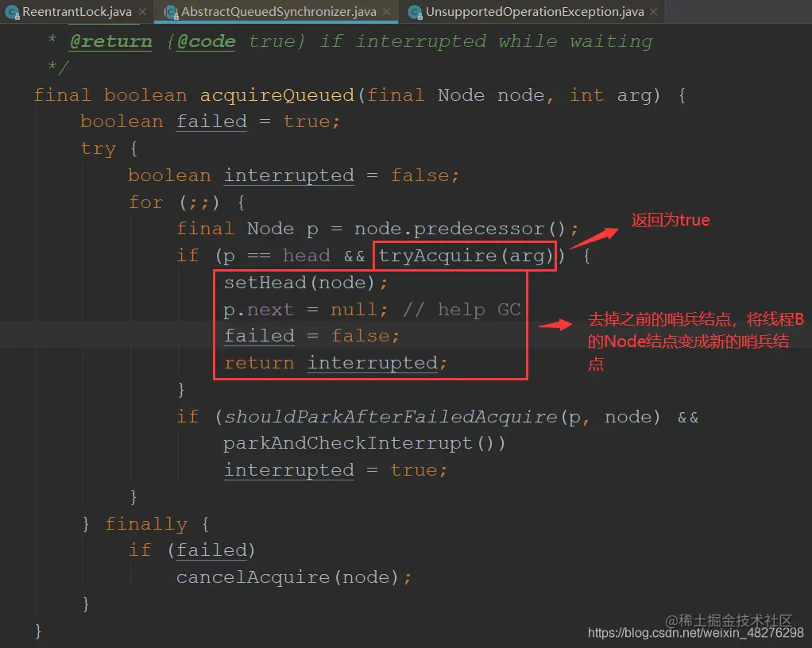This screenshot has width=812, height=648.
Task: Close the AbstractQueuedSynchronizer.java tab
Action: click(x=386, y=11)
